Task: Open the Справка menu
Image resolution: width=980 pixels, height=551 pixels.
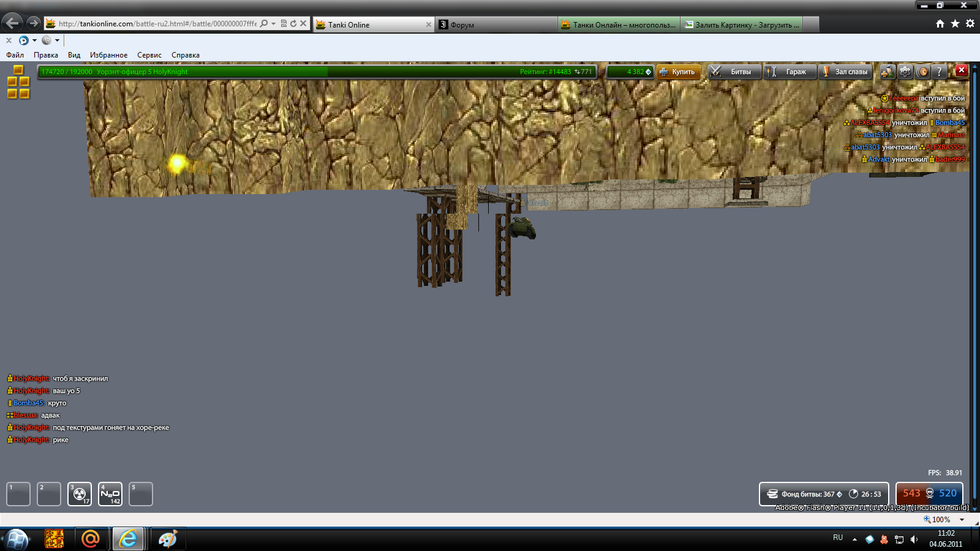Action: (x=186, y=55)
